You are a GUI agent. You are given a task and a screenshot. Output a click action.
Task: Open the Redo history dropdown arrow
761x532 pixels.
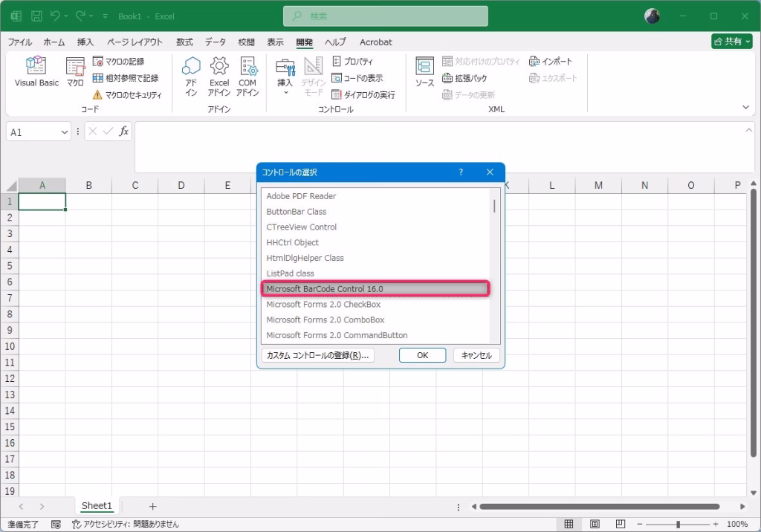point(91,16)
